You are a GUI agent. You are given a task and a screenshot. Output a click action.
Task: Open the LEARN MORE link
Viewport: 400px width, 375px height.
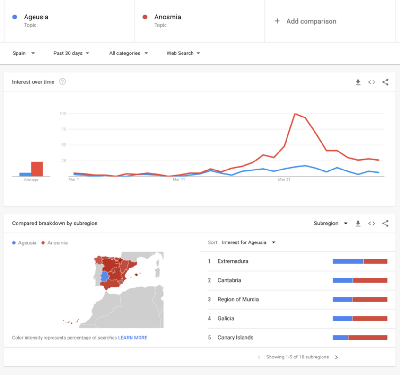[133, 338]
